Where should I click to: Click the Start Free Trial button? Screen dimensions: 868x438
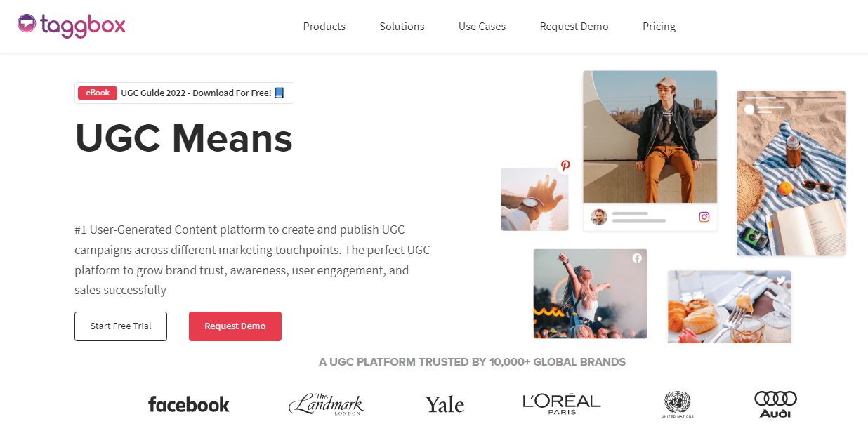(x=121, y=326)
